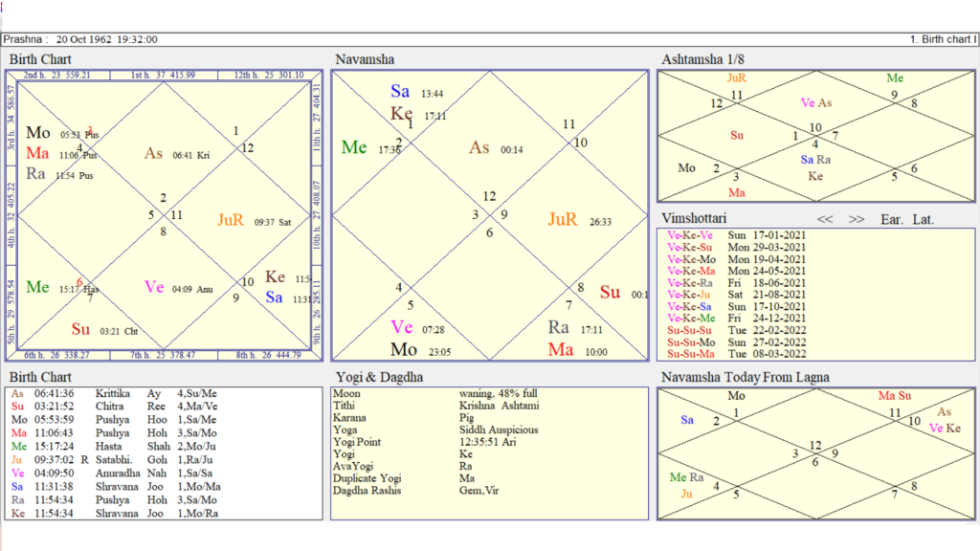Image resolution: width=980 pixels, height=551 pixels.
Task: Click the 'Ashtamsha 1/8' chart title
Action: [703, 59]
